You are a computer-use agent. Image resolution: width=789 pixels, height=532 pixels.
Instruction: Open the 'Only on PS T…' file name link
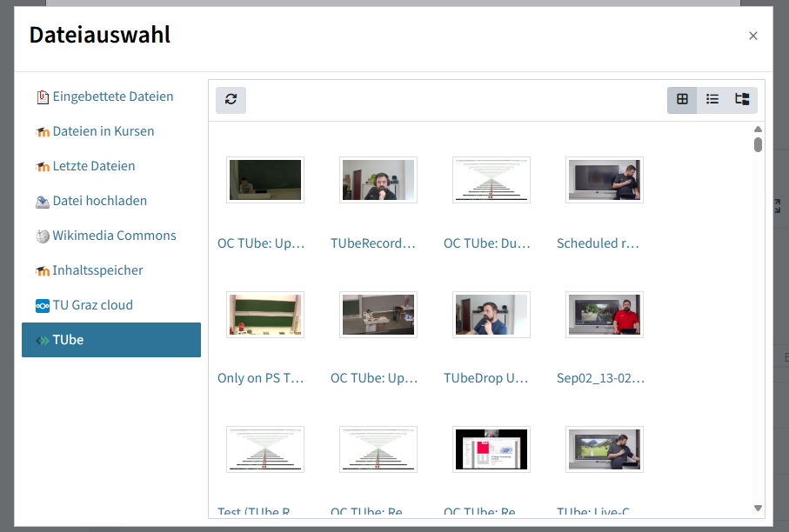tap(261, 378)
